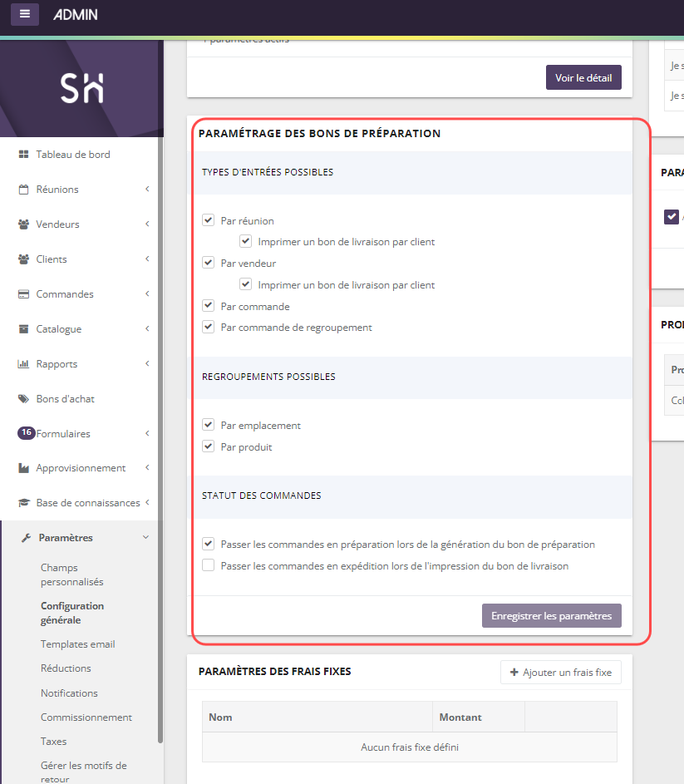Click the SH logo in sidebar
Viewport: 684px width, 784px height.
click(81, 88)
